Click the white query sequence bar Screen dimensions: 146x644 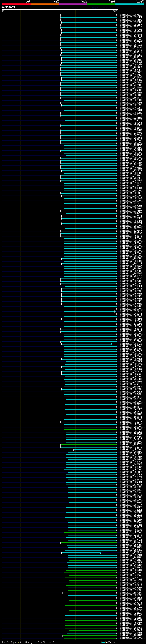[x=60, y=9]
